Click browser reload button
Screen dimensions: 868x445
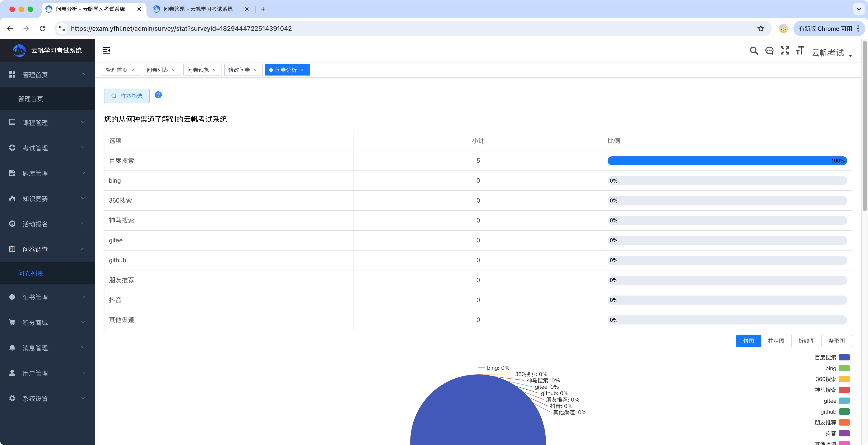(x=42, y=28)
